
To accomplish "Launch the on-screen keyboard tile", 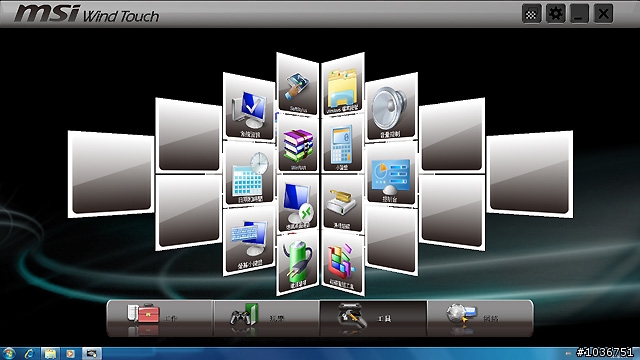I will tap(249, 240).
